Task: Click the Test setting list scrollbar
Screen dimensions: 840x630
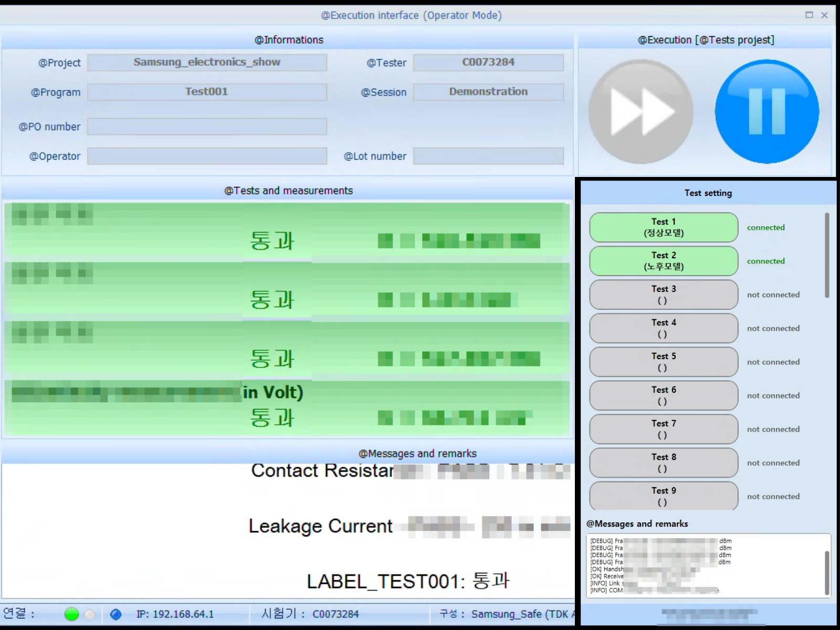Action: point(827,256)
